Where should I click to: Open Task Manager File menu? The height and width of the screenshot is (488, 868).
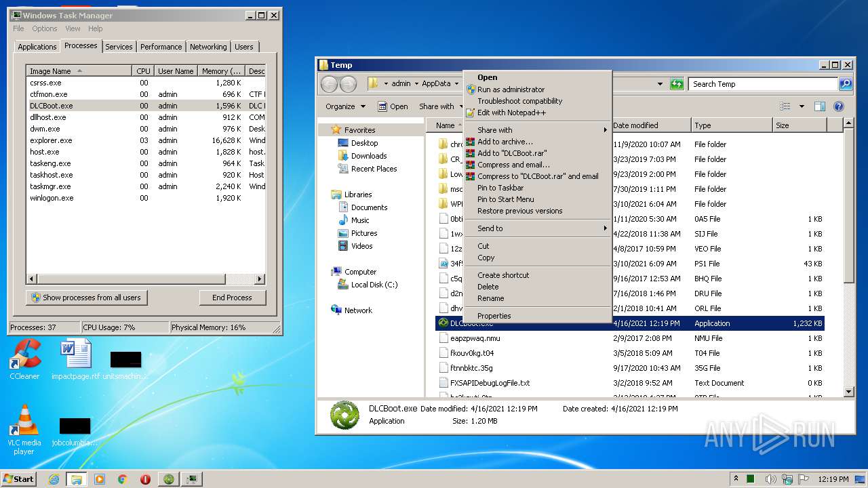click(x=18, y=28)
